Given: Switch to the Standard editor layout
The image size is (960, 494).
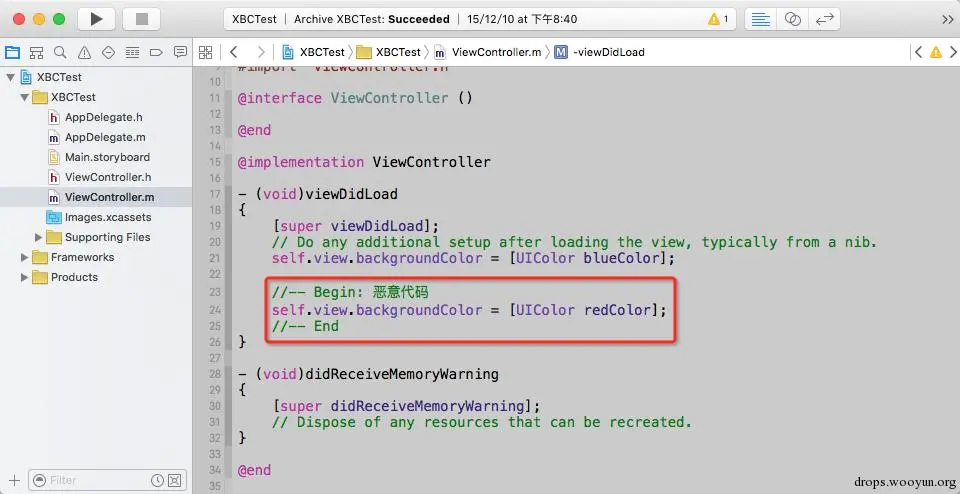Looking at the screenshot, I should 760,19.
